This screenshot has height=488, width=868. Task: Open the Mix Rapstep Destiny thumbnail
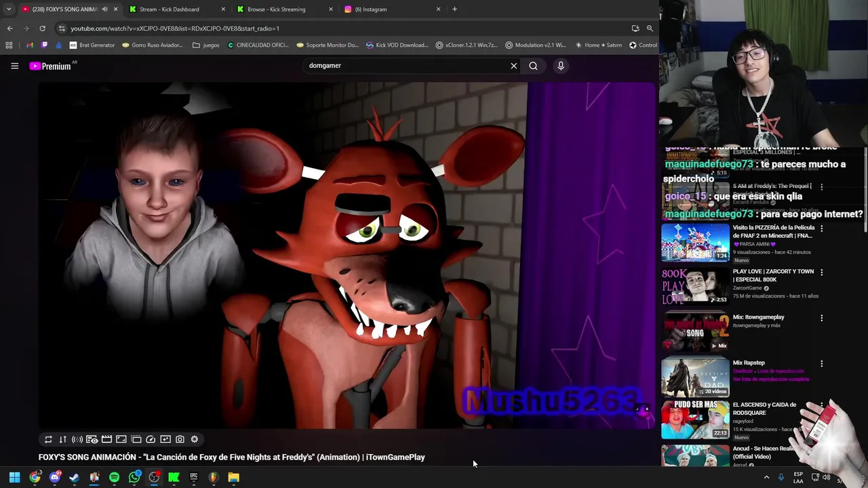695,378
